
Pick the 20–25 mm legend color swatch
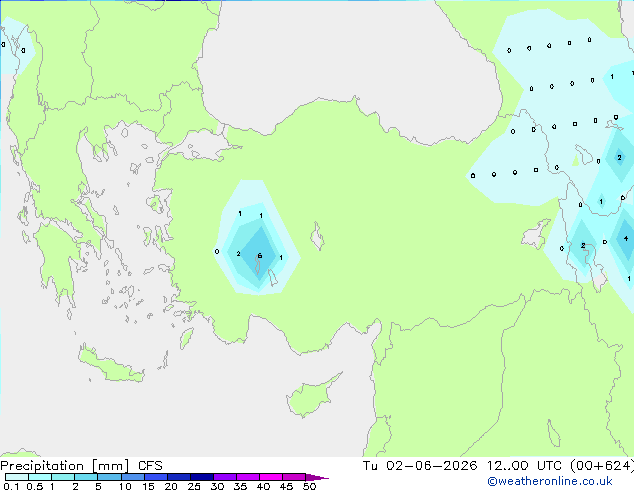178,477
